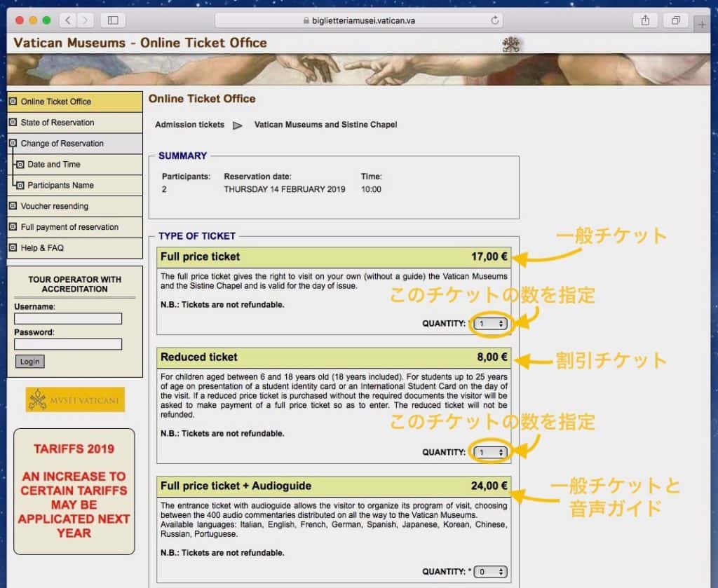Click the Change of Reservation bullet icon
The width and height of the screenshot is (718, 588).
pos(13,143)
